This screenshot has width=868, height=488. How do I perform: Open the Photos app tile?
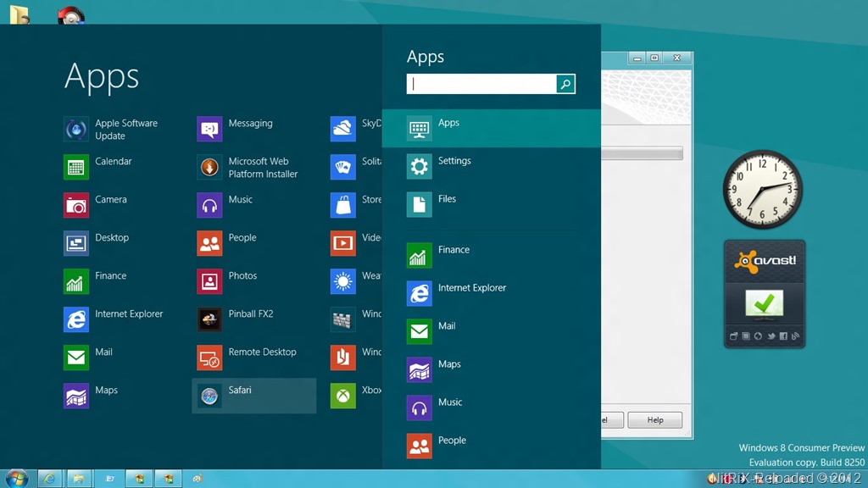[209, 281]
